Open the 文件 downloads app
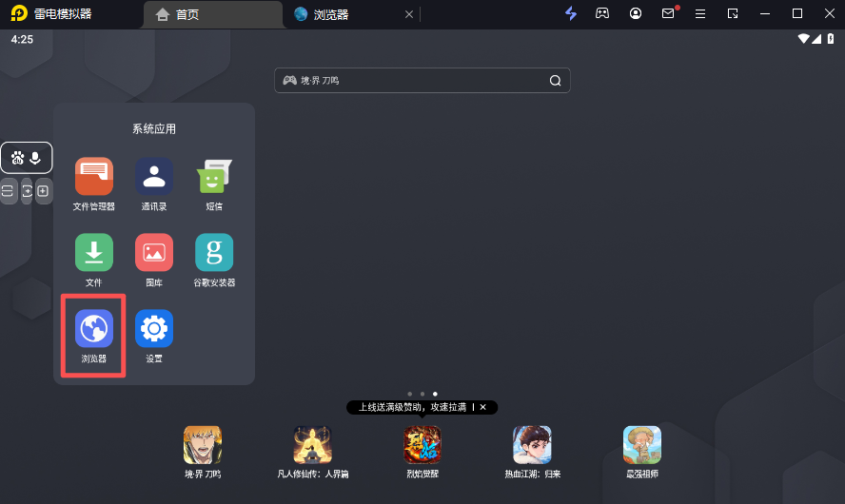 (x=94, y=253)
